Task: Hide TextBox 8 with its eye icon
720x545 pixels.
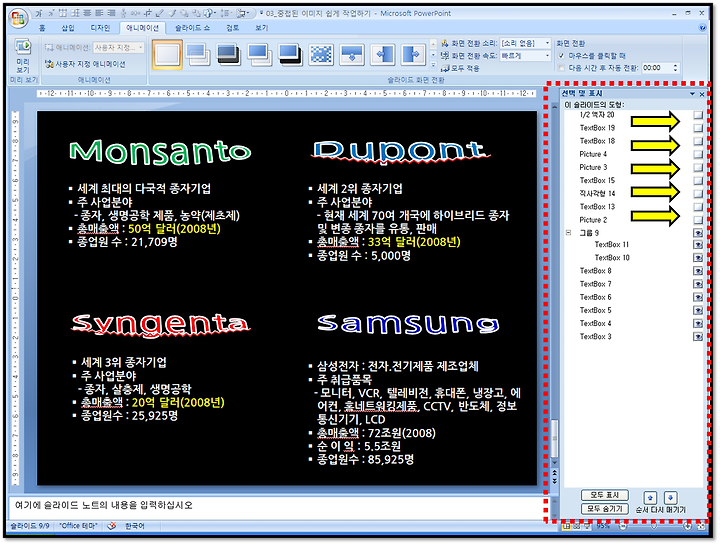Action: pyautogui.click(x=698, y=271)
